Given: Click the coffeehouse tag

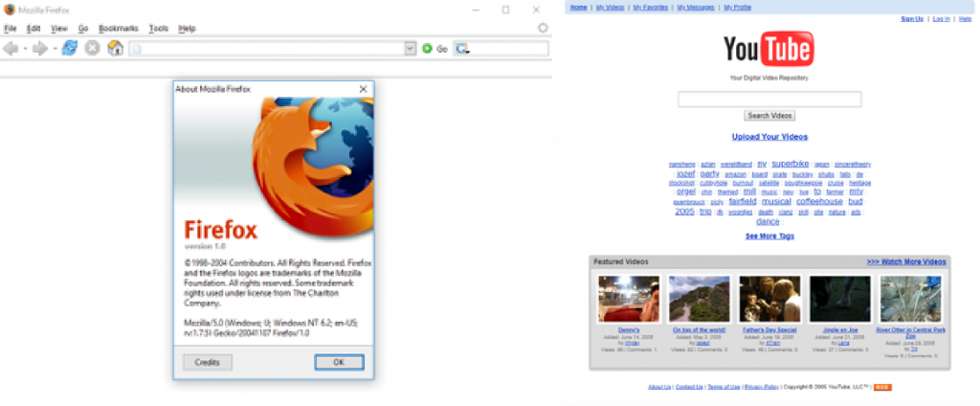Looking at the screenshot, I should (819, 201).
